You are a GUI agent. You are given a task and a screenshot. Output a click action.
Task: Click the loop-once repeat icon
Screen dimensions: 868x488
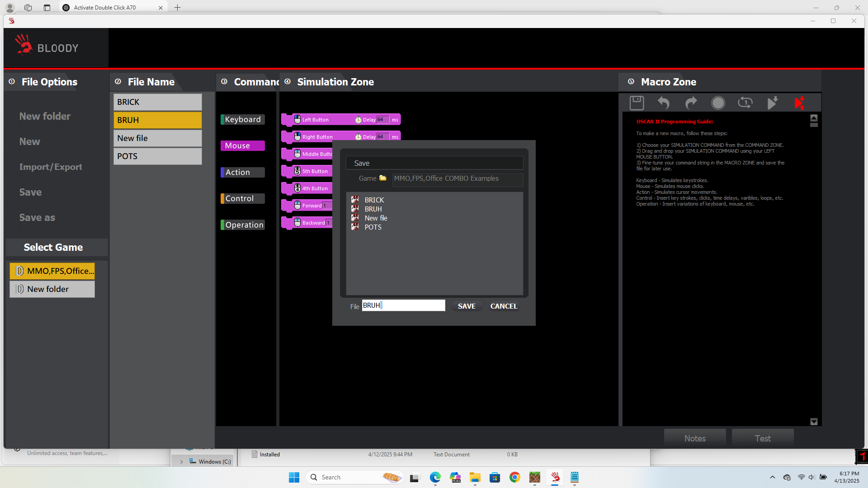(x=745, y=103)
